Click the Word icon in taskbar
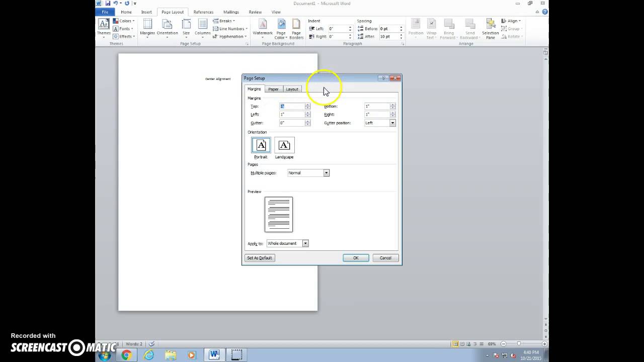 [214, 355]
